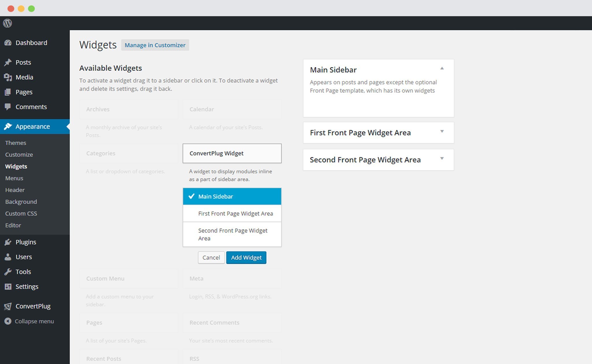Click the Collapse menu arrow icon
This screenshot has width=592, height=364.
pyautogui.click(x=8, y=321)
